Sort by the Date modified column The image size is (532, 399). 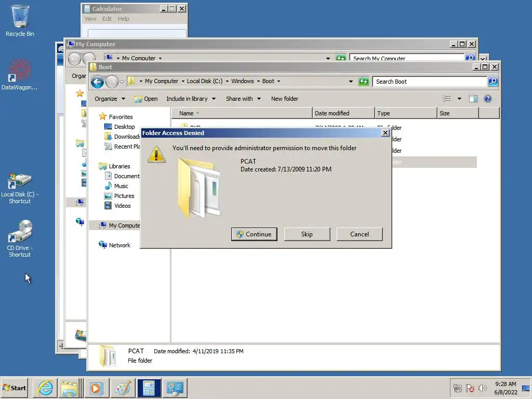click(343, 113)
